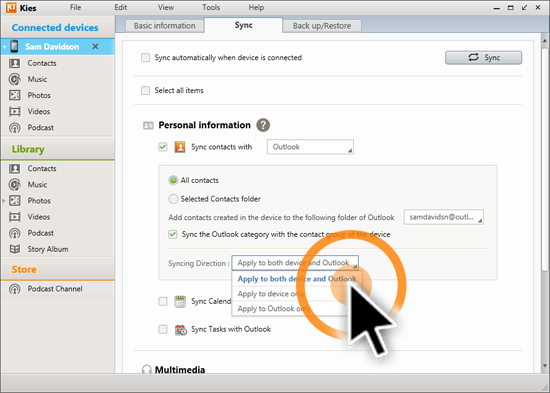Click Personal information help question mark
Screen dimensions: 550x393
(263, 125)
